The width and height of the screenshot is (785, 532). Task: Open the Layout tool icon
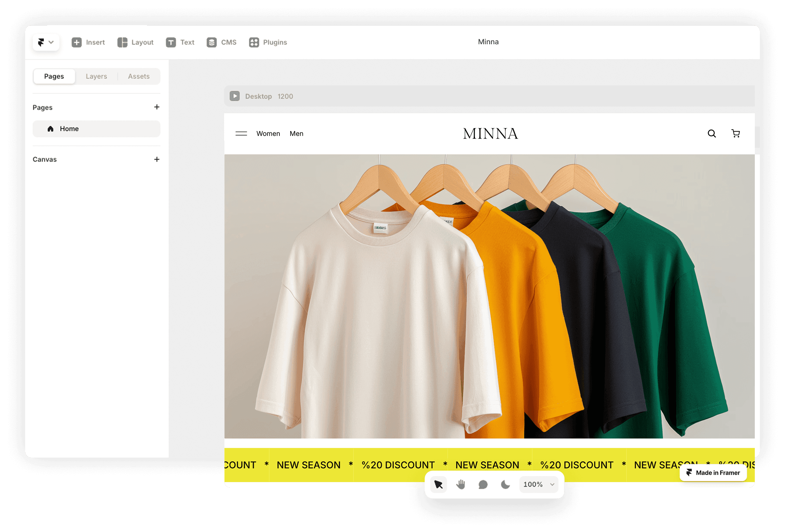122,42
